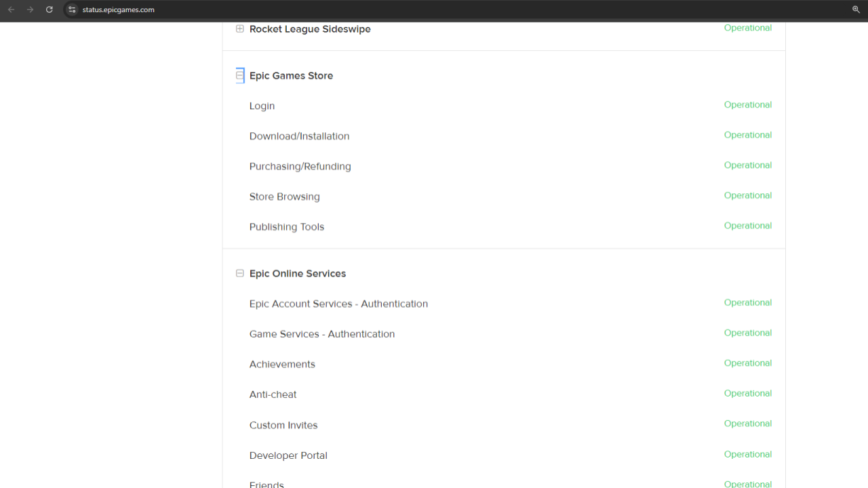The image size is (868, 488).
Task: Click Operational status beside Developer Portal
Action: 747,454
